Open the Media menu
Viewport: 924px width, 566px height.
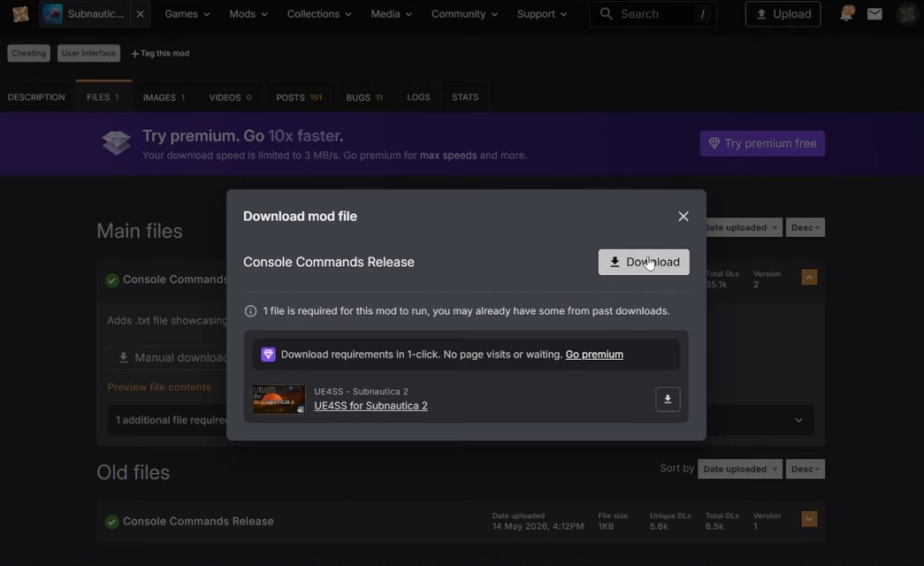(392, 13)
